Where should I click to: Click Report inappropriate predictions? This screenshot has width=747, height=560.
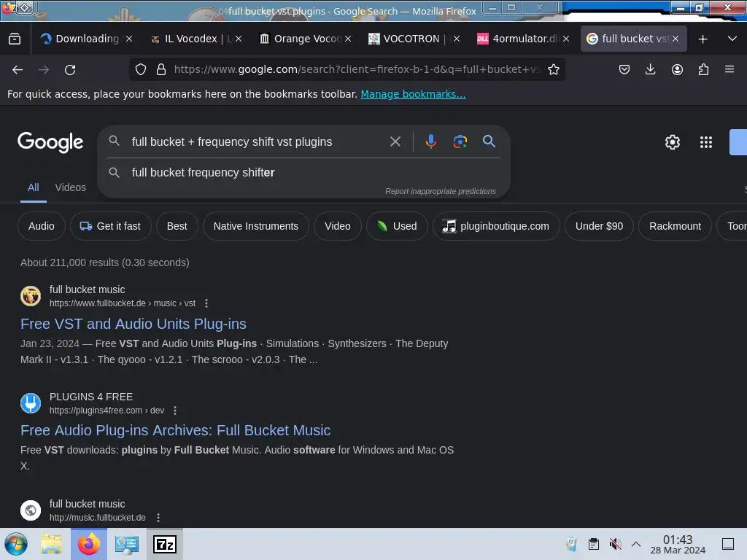pyautogui.click(x=440, y=192)
